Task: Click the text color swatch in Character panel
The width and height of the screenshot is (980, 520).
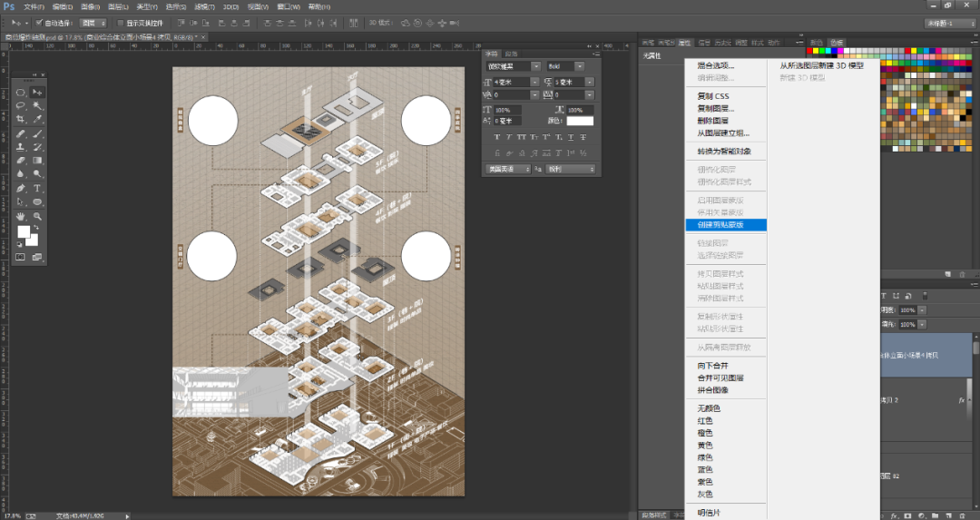Action: 579,121
